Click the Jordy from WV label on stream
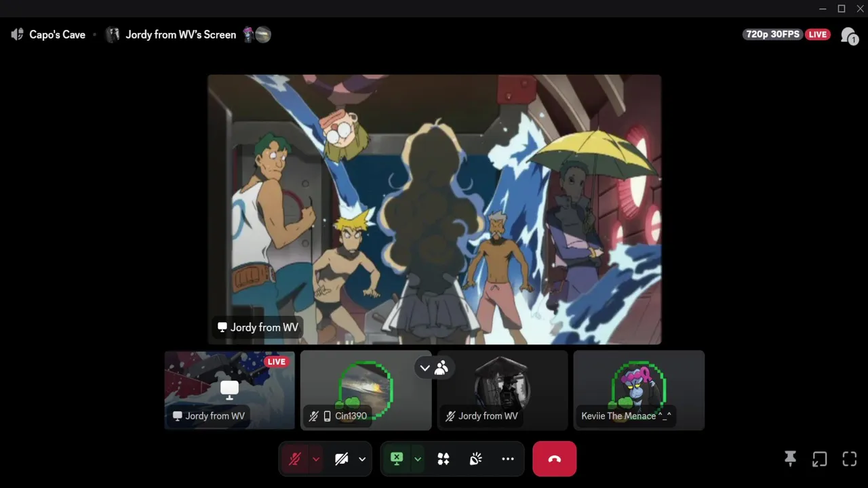868x488 pixels. click(x=258, y=327)
